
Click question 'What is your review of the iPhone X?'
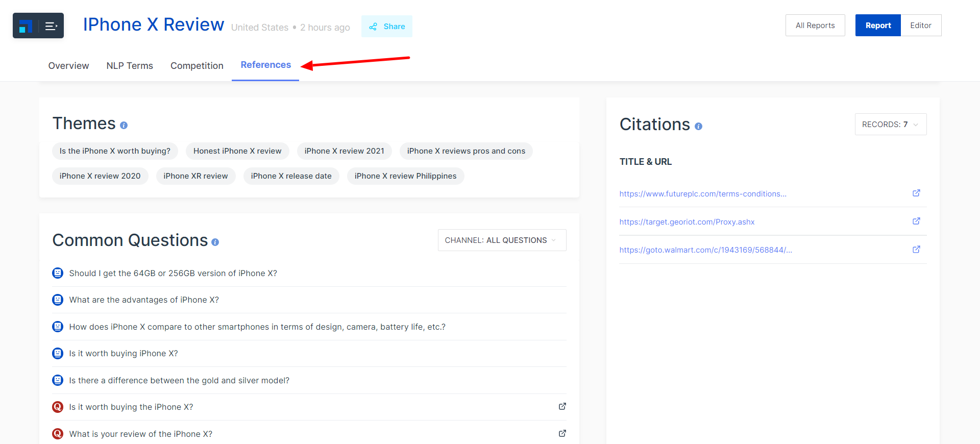[x=141, y=434]
